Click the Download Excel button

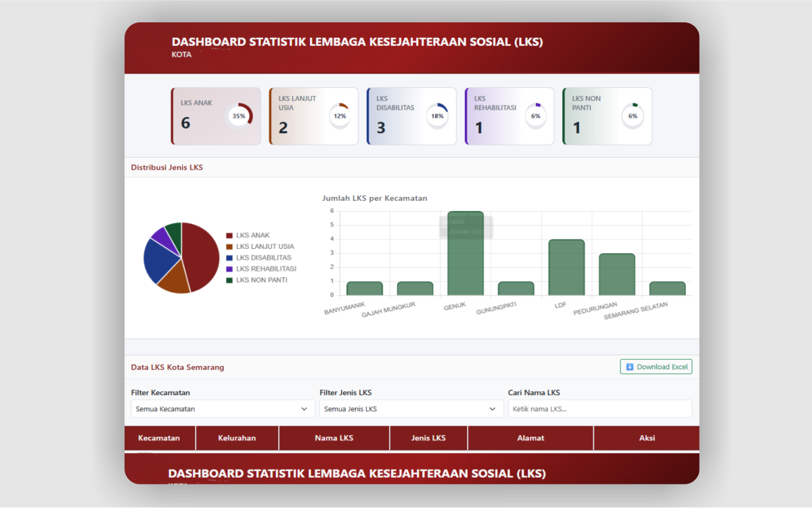(x=656, y=366)
